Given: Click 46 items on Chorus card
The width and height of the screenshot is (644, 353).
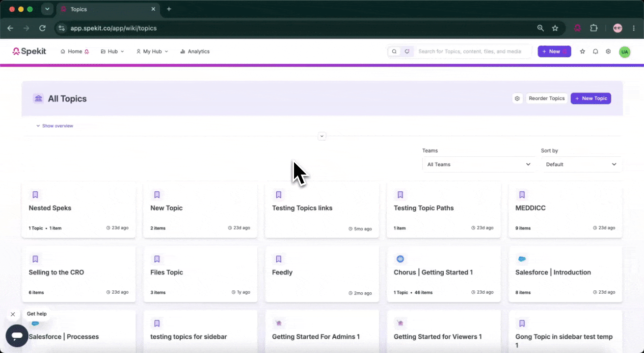Looking at the screenshot, I should (424, 292).
